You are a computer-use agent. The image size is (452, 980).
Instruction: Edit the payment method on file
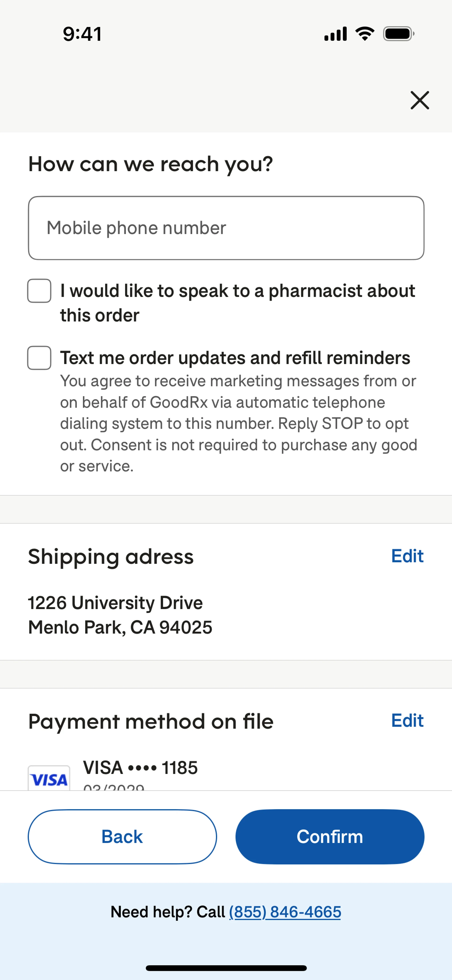[x=407, y=721]
